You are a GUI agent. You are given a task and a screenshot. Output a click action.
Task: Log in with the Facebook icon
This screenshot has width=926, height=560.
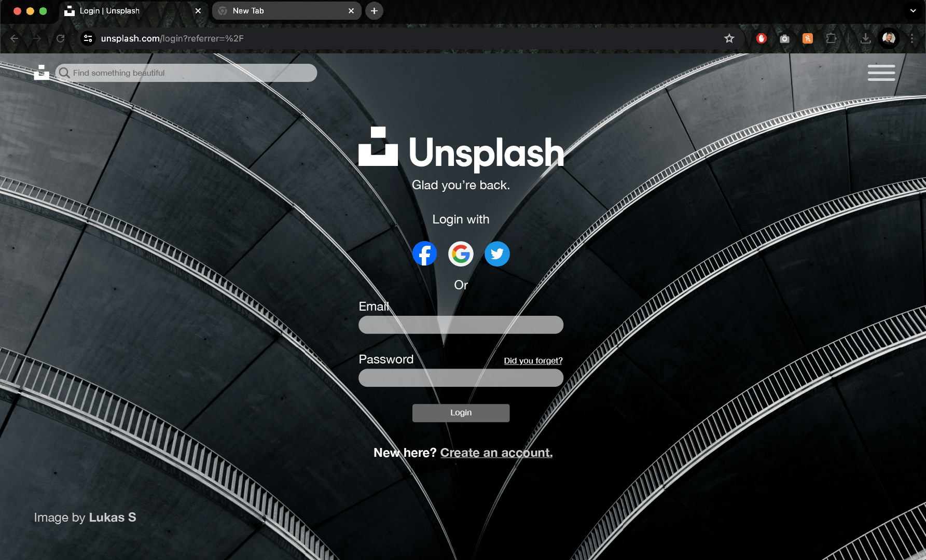(x=424, y=254)
